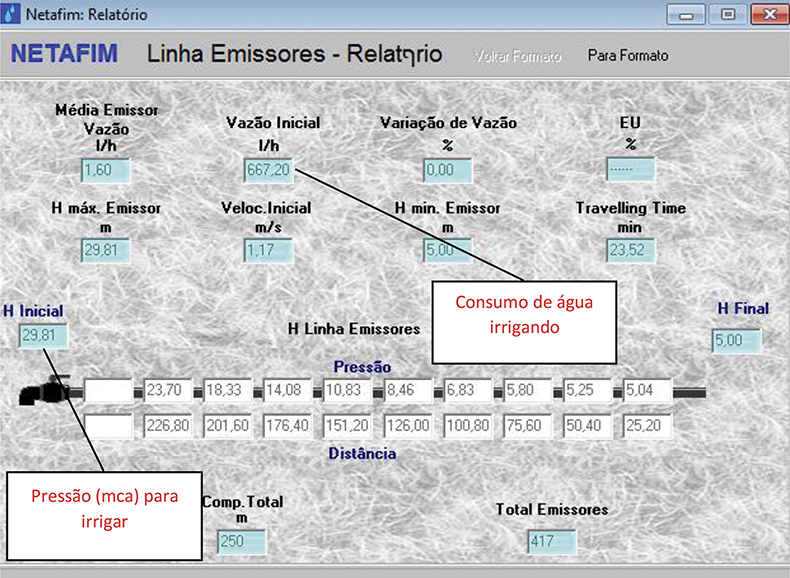Click the Vazão Inicial field showing 667,20
The height and width of the screenshot is (578, 790).
tap(268, 170)
